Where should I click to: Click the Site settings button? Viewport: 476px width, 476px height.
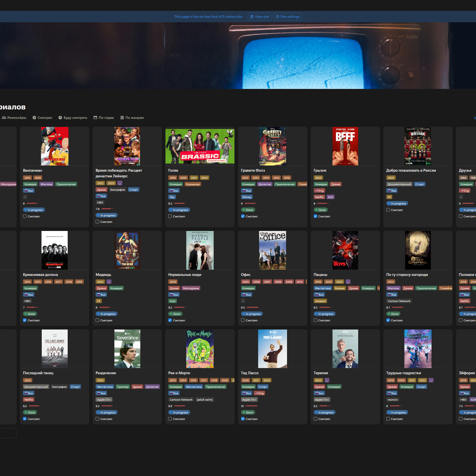(288, 17)
